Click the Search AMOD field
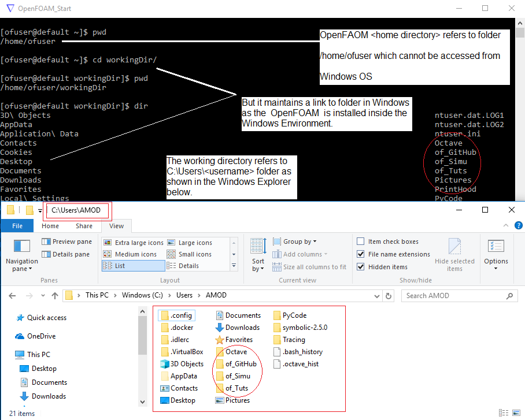This screenshot has width=525, height=420. click(459, 296)
